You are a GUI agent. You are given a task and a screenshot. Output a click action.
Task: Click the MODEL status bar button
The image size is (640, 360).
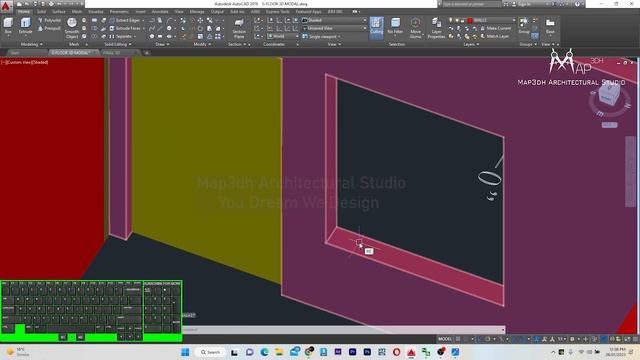coord(445,339)
